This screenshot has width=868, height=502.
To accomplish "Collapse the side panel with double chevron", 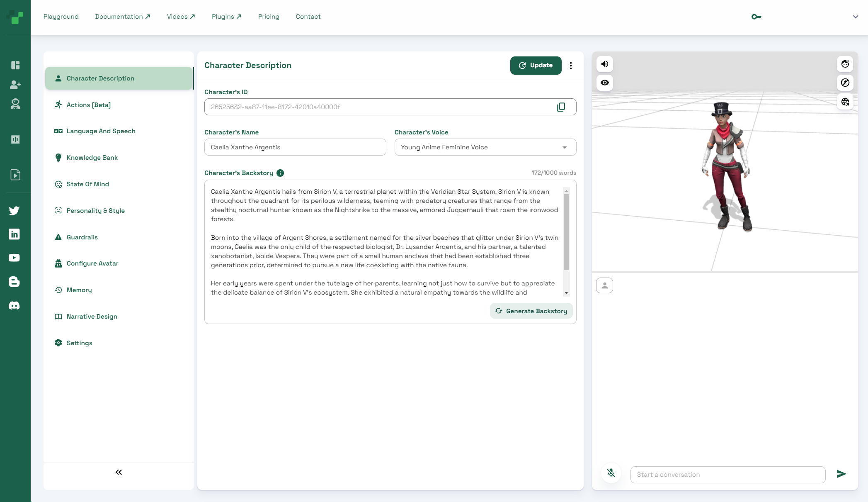I will click(119, 472).
